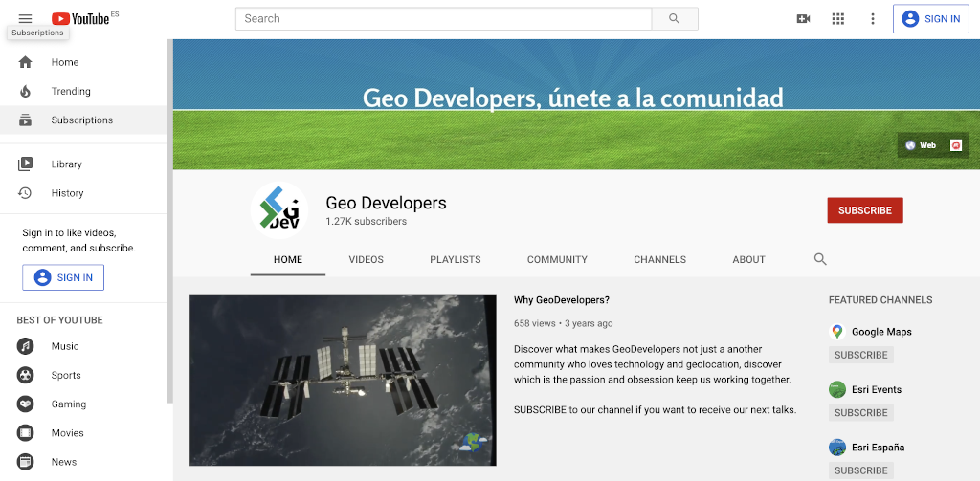Viewport: 980px width, 481px height.
Task: Click the Google Maps channel icon
Action: click(836, 332)
